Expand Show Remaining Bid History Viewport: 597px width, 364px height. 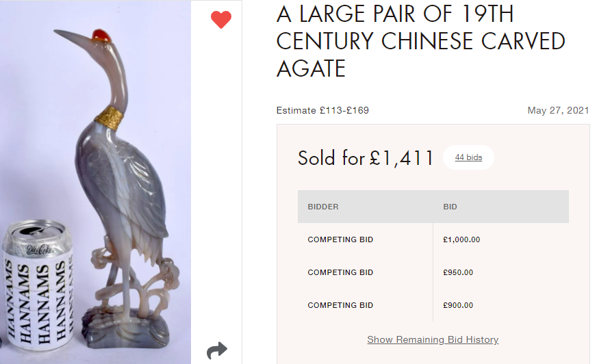[x=433, y=339]
